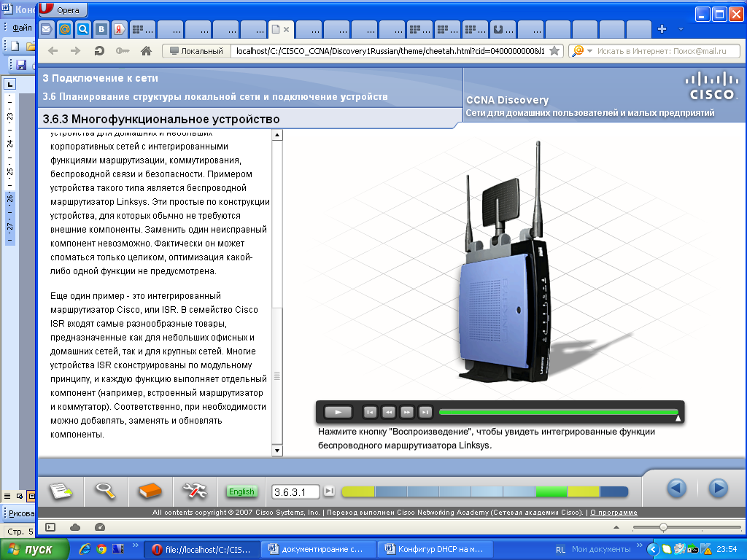Screen dimensions: 747x560
Task: Open the search engine selector dropdown
Action: 582,51
